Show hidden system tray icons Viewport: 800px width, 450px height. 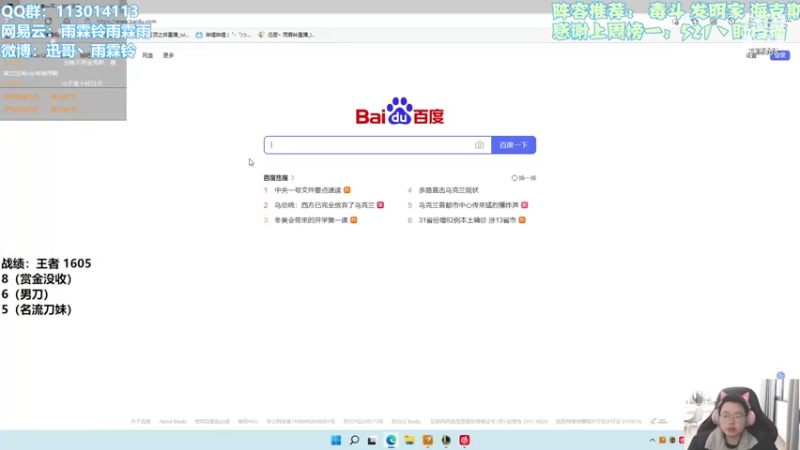click(652, 440)
